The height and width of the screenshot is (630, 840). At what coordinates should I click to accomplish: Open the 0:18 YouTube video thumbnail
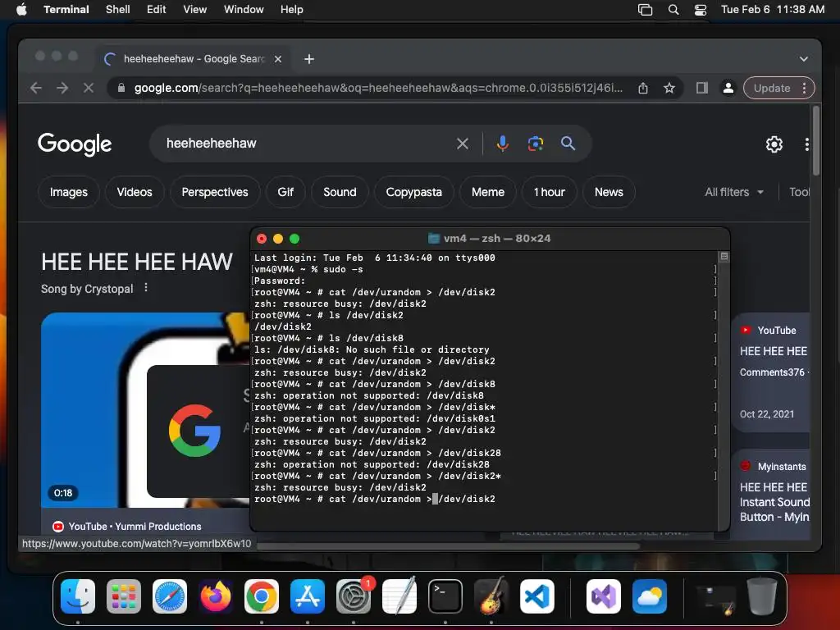144,410
